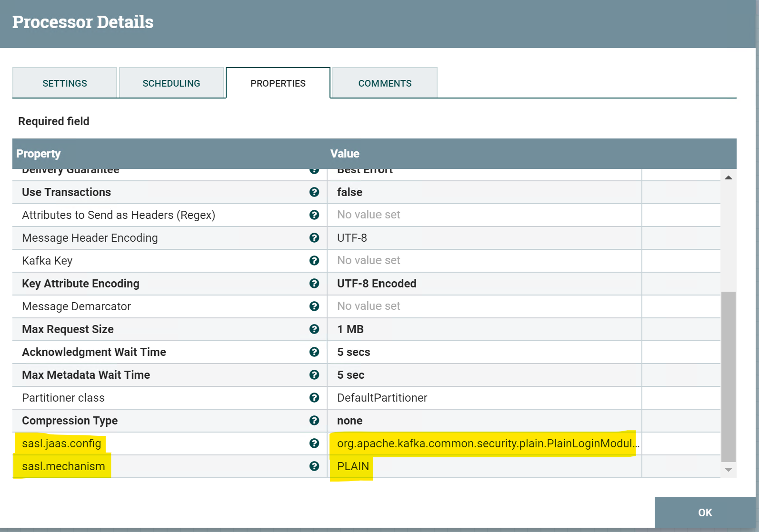Confirm dialog with OK button
This screenshot has height=532, width=759.
click(x=705, y=512)
